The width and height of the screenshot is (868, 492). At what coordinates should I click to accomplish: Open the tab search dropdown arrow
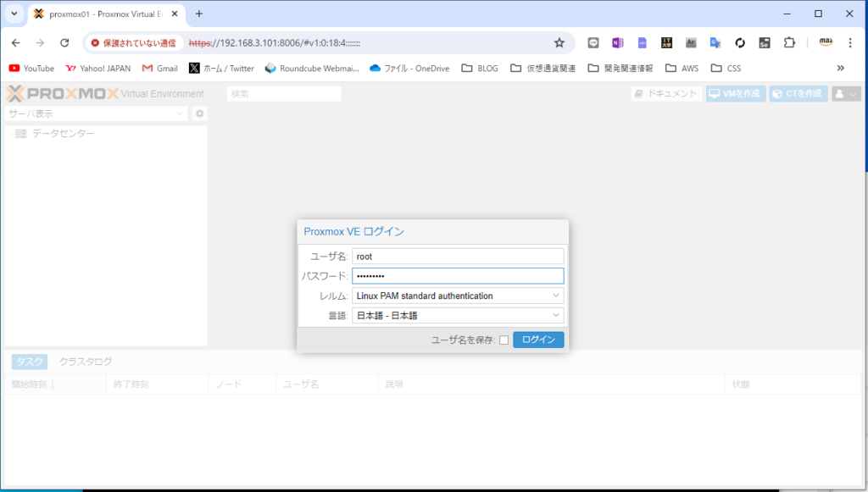[14, 14]
